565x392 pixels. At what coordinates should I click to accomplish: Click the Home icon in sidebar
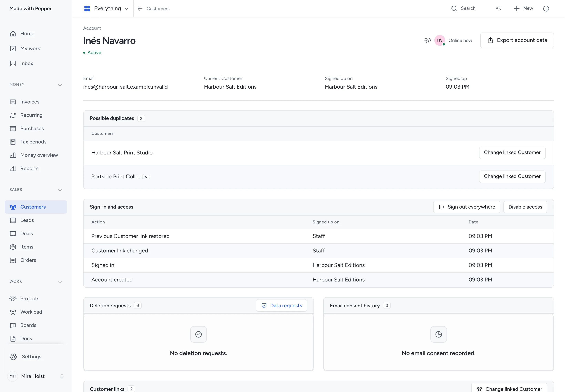click(x=13, y=34)
